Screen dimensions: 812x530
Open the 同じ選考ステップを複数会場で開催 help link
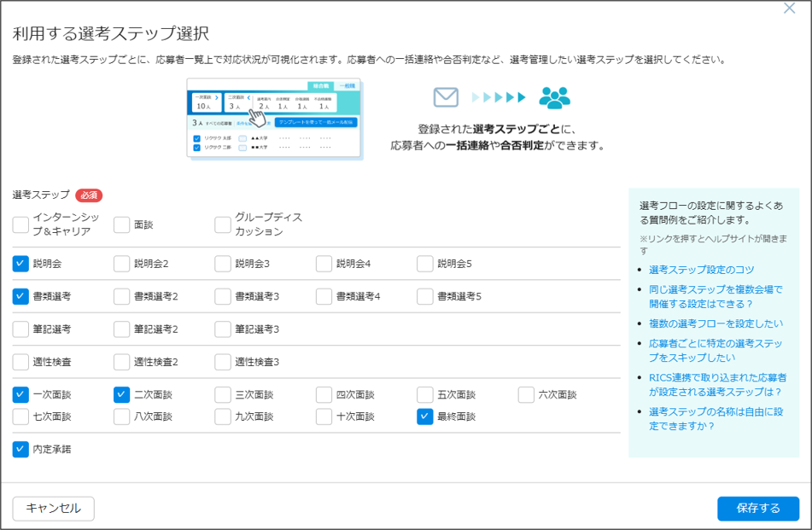click(716, 296)
